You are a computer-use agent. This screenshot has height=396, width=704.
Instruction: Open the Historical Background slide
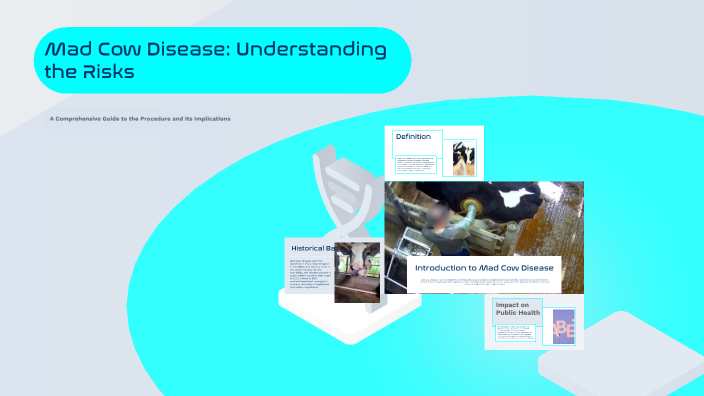(x=310, y=266)
